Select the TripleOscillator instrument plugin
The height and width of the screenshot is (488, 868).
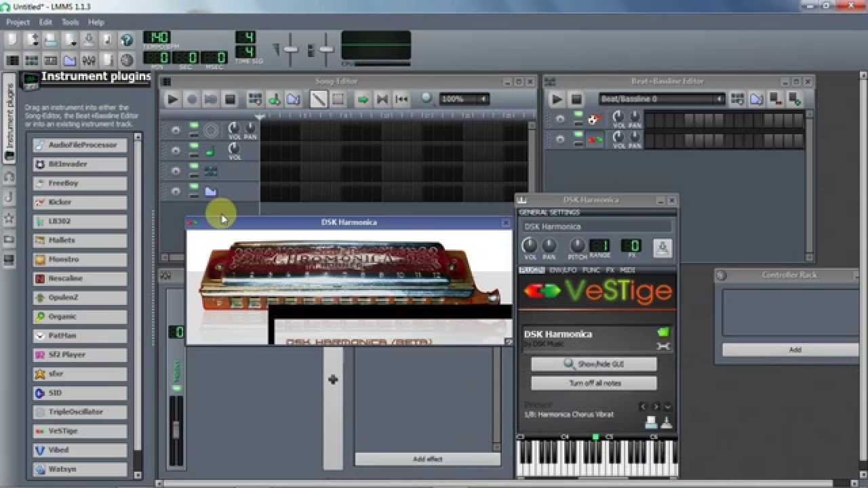click(80, 412)
